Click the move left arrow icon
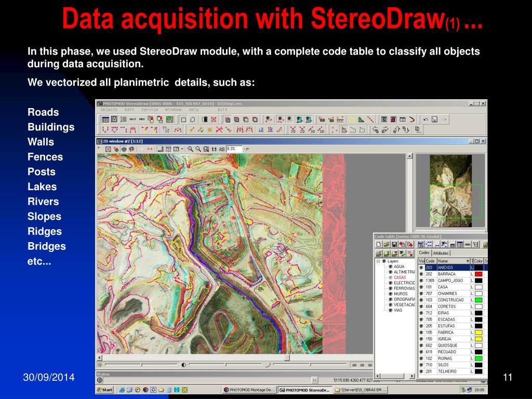Image resolution: width=532 pixels, height=399 pixels. [376, 129]
